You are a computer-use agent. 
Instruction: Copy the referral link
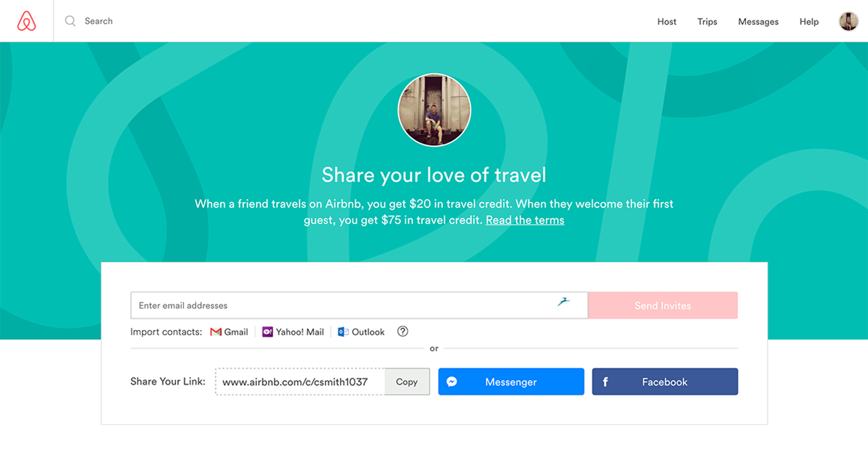click(407, 381)
